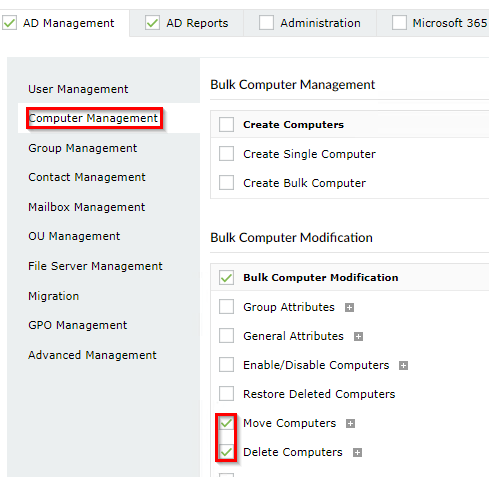Tick the Create Bulk Computer checkbox
The image size is (489, 477).
226,183
